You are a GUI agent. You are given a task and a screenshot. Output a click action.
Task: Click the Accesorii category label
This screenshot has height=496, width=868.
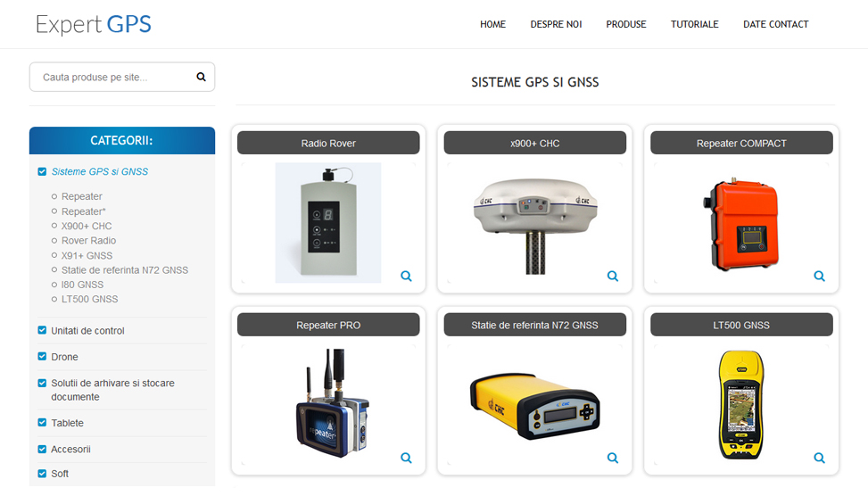[x=70, y=449]
